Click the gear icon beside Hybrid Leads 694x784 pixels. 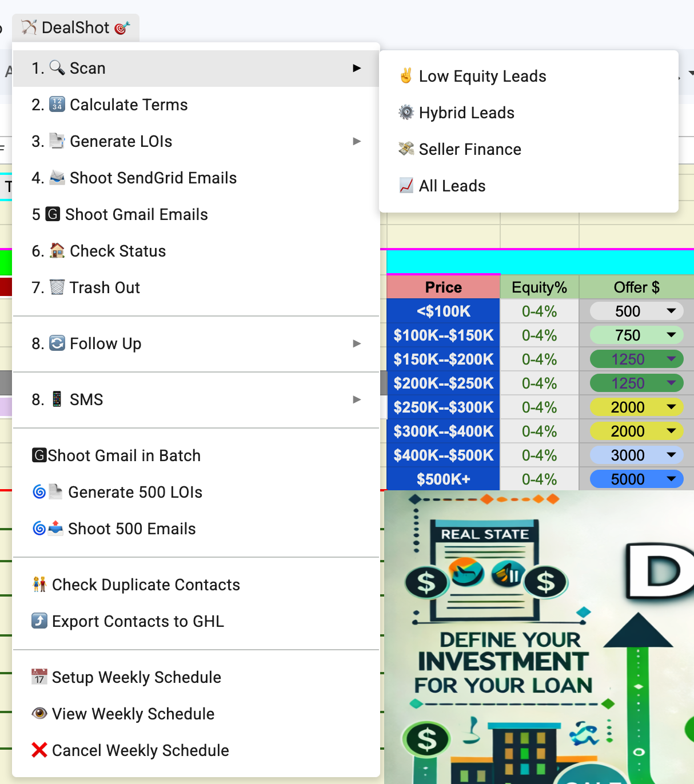click(x=406, y=113)
